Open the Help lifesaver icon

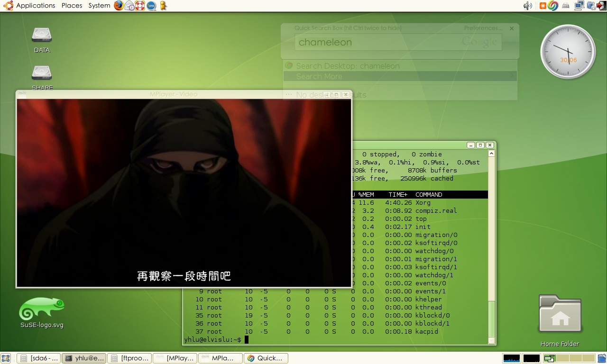pos(140,6)
